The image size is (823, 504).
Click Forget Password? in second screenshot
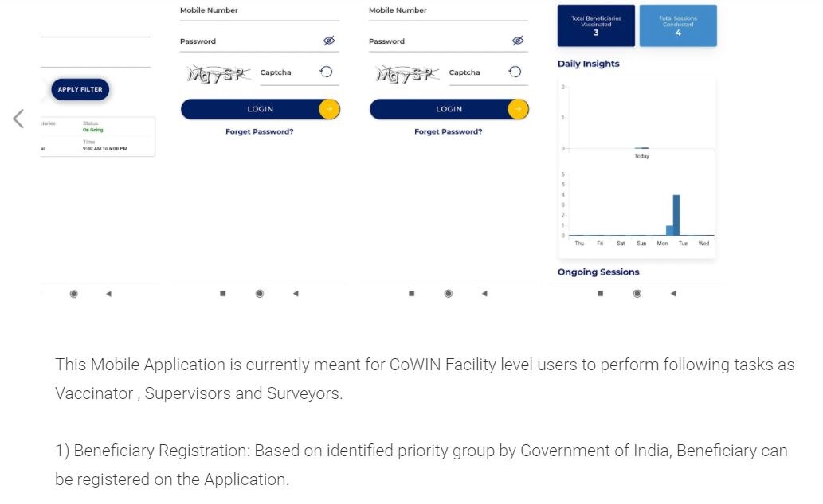260,131
